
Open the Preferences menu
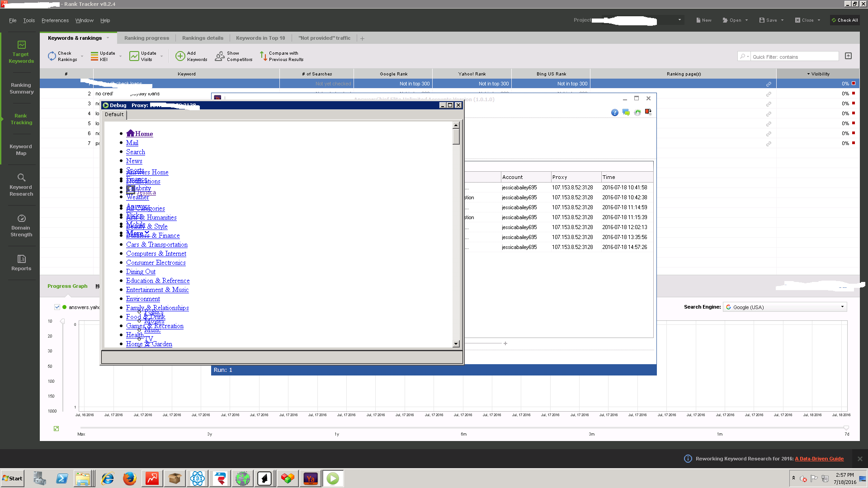55,20
